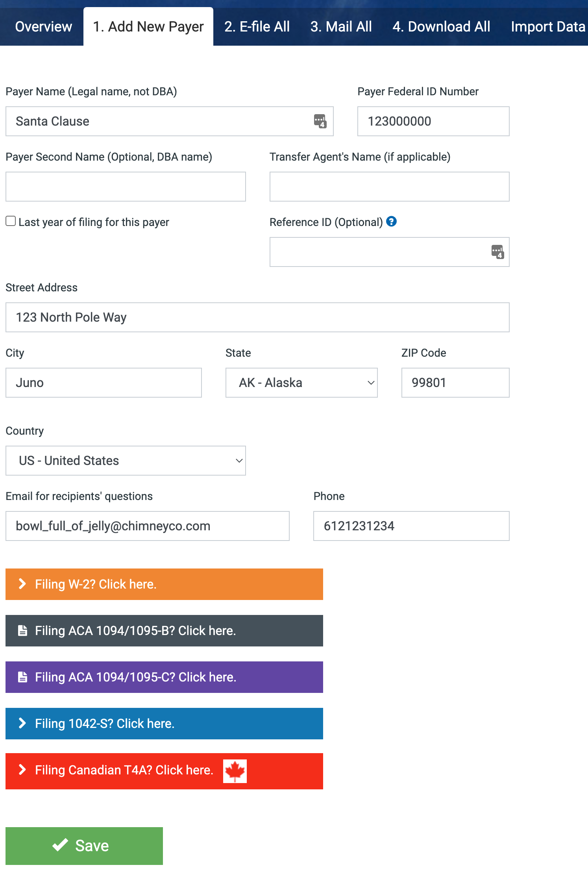588x874 pixels.
Task: Switch to the 2. E-file All tab
Action: coord(257,27)
